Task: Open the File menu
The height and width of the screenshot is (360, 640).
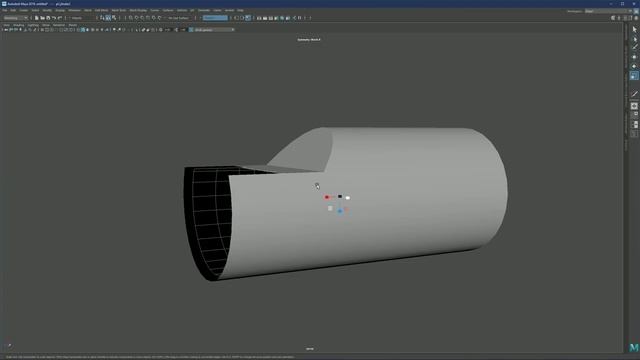Action: coord(5,10)
